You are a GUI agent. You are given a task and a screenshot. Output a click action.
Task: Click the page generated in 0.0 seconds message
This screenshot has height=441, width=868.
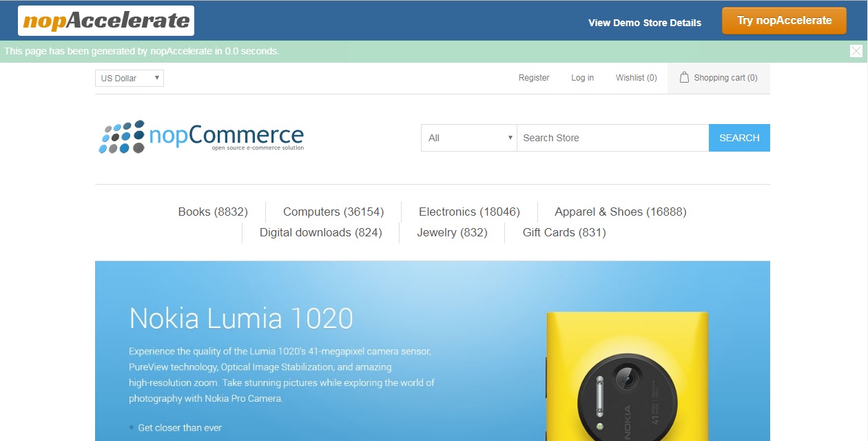(142, 51)
